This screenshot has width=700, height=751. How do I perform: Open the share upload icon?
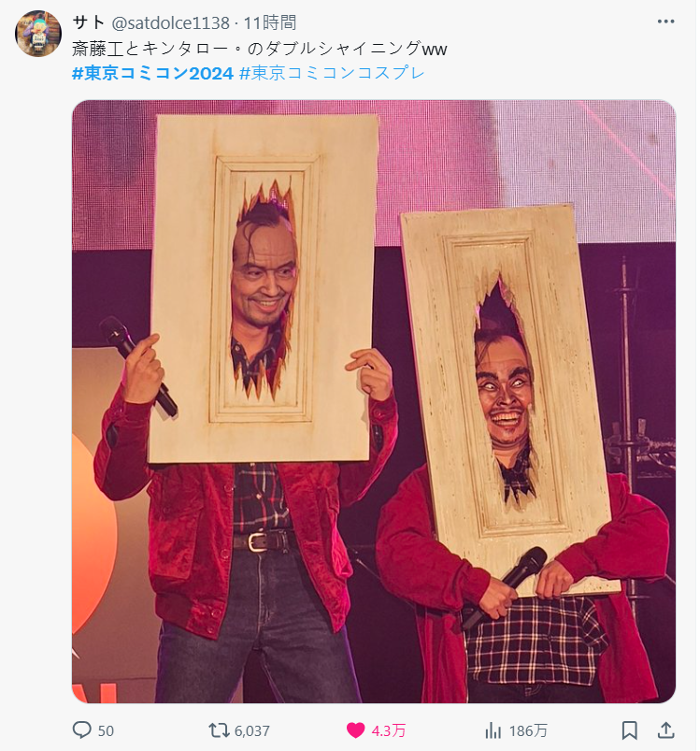pos(665,729)
